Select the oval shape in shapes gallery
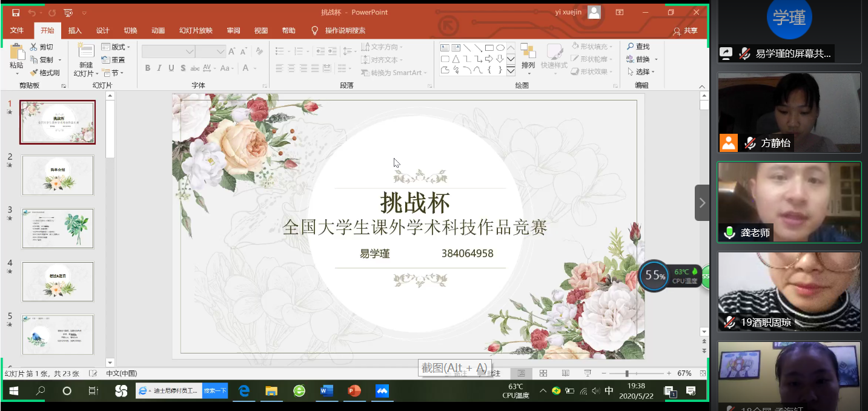 click(x=500, y=48)
